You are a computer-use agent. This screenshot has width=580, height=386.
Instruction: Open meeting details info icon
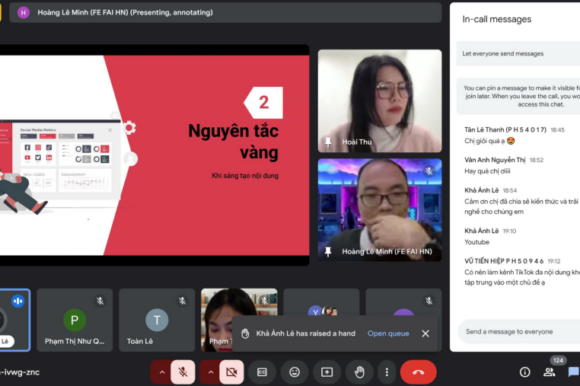tap(525, 372)
